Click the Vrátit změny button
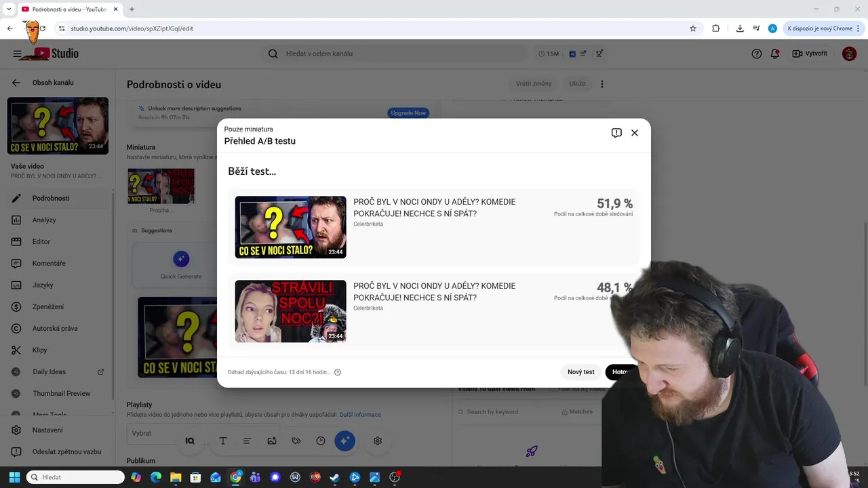Image resolution: width=868 pixels, height=488 pixels. (534, 84)
